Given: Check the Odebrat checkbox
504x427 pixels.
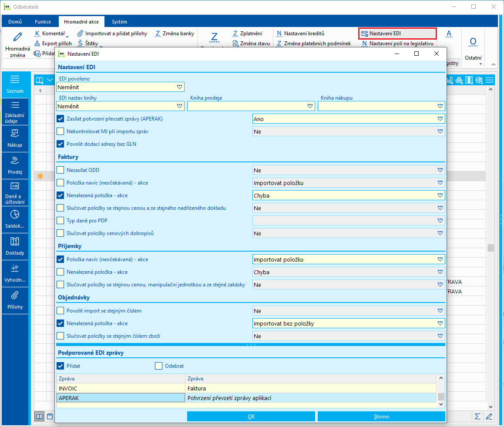Looking at the screenshot, I should point(158,366).
